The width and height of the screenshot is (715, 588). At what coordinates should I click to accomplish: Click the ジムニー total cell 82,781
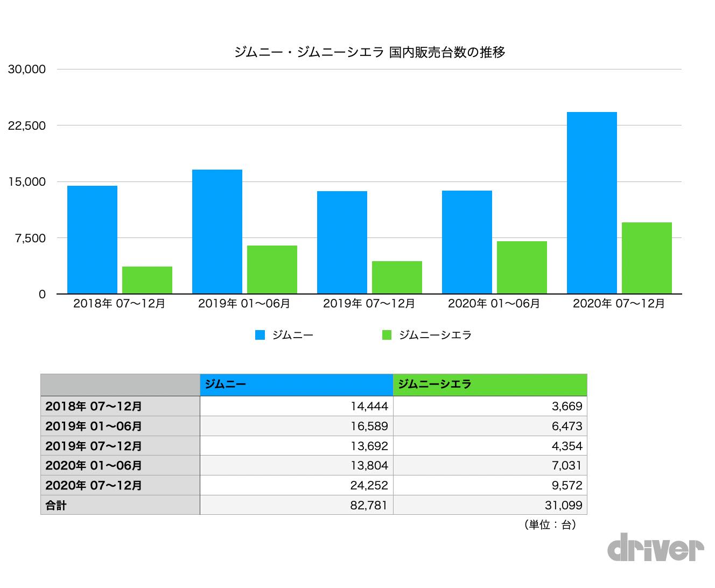click(x=297, y=505)
